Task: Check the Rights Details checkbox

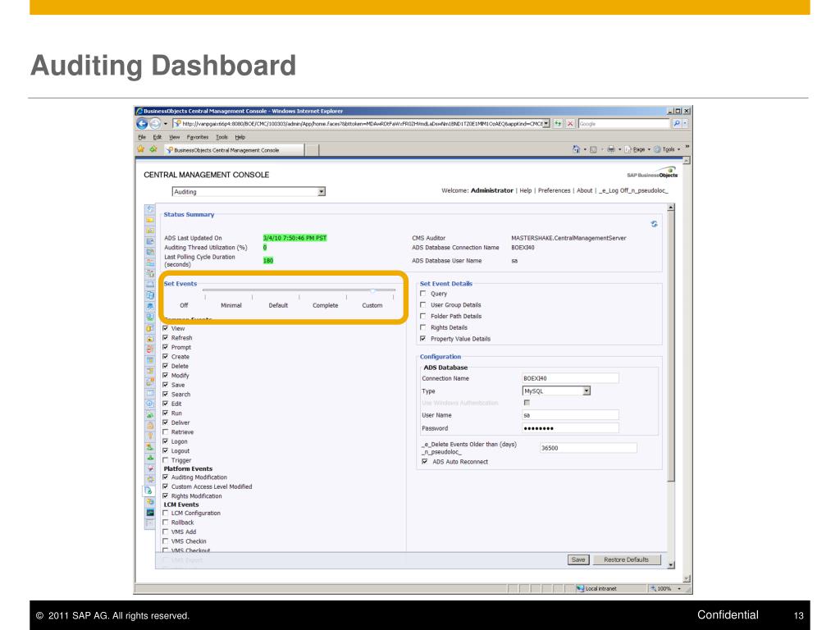Action: (423, 327)
